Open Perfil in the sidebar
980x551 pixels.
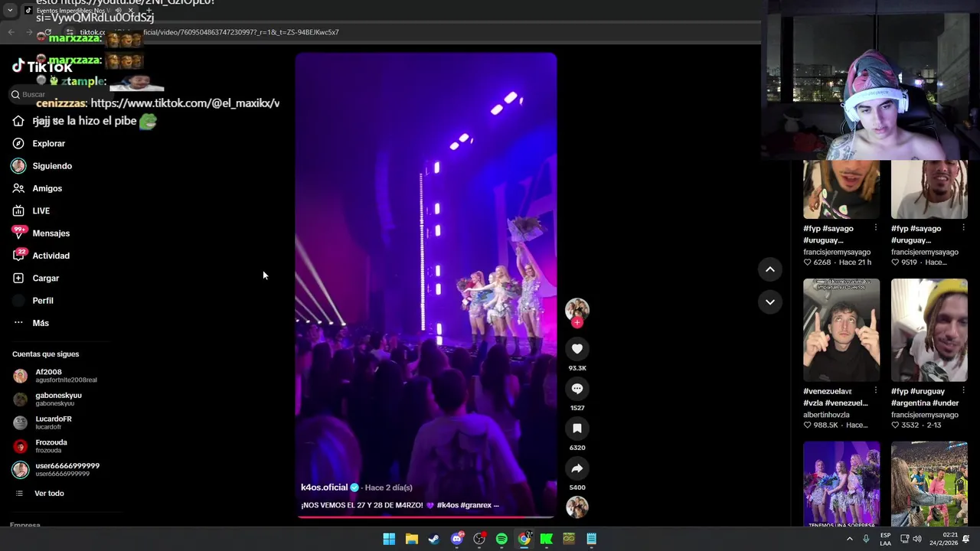pos(33,301)
